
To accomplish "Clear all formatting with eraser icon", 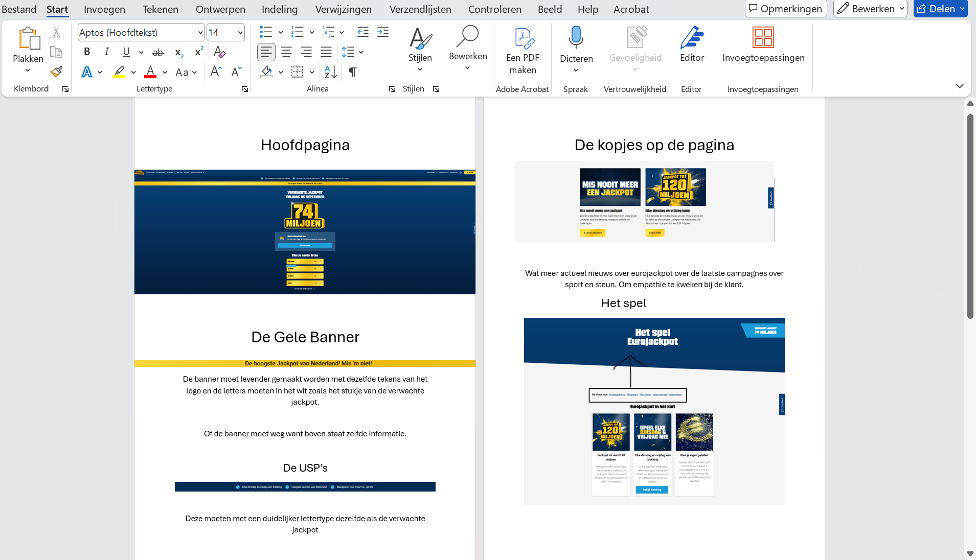I will (219, 52).
